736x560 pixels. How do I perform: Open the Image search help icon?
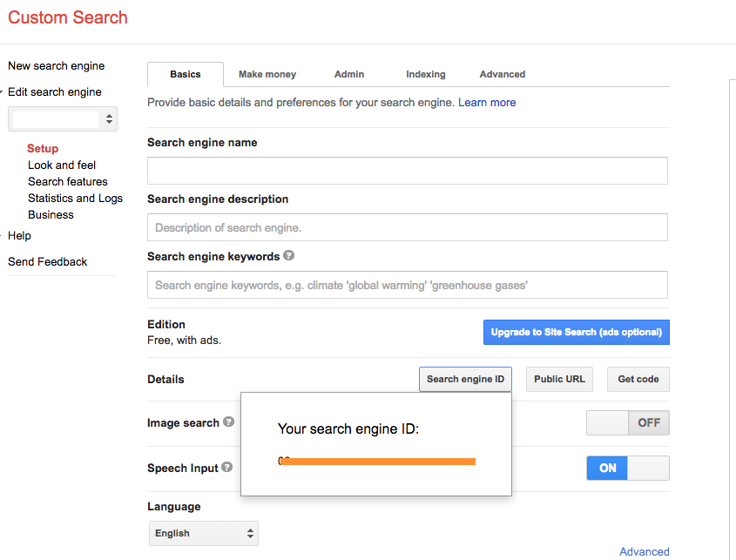tap(228, 423)
